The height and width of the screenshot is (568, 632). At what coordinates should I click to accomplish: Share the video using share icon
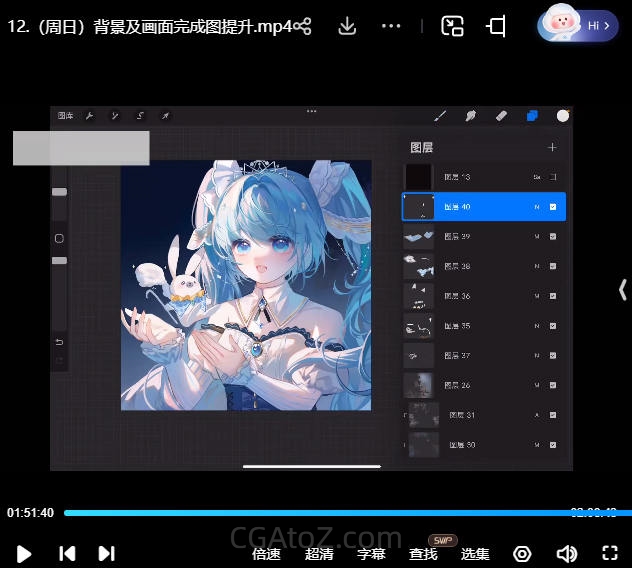[303, 26]
